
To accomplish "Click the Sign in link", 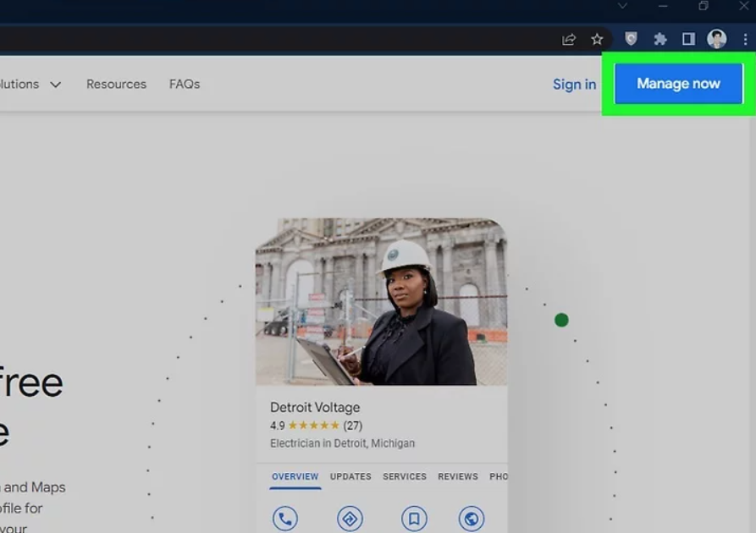I will 574,85.
